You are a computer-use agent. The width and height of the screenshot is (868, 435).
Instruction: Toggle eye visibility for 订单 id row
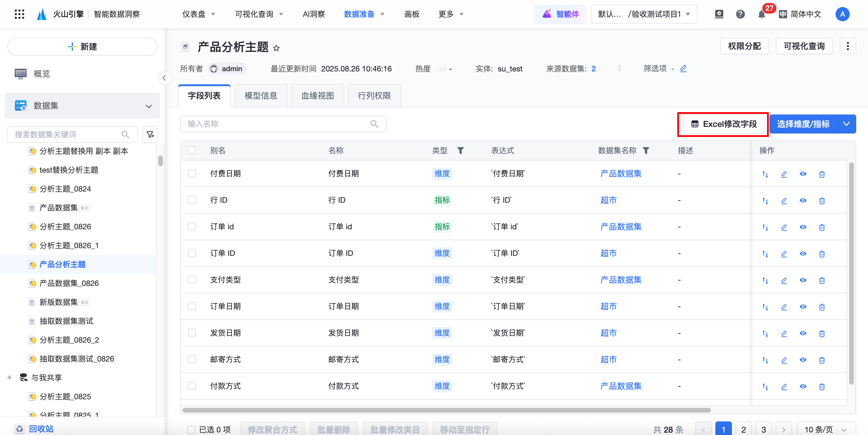click(803, 227)
